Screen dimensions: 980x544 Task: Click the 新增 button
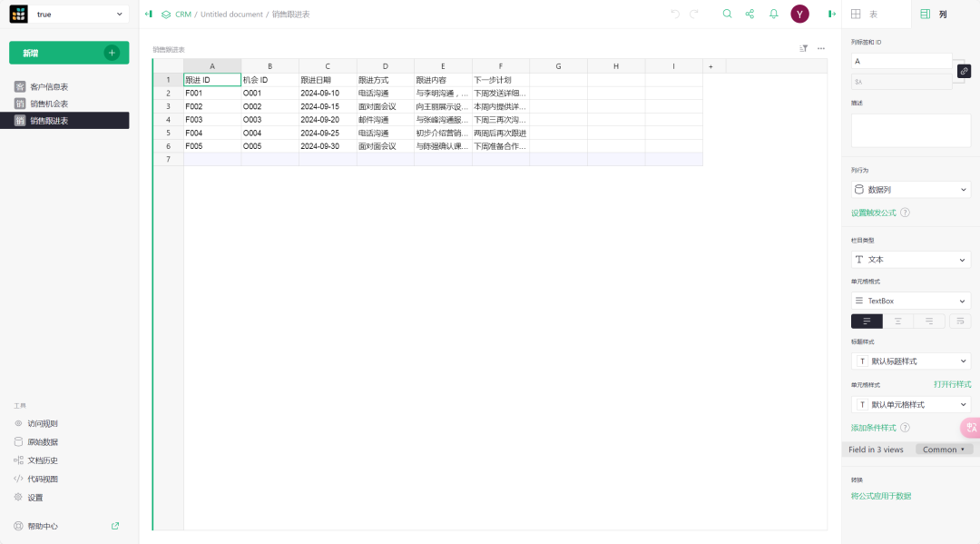69,53
